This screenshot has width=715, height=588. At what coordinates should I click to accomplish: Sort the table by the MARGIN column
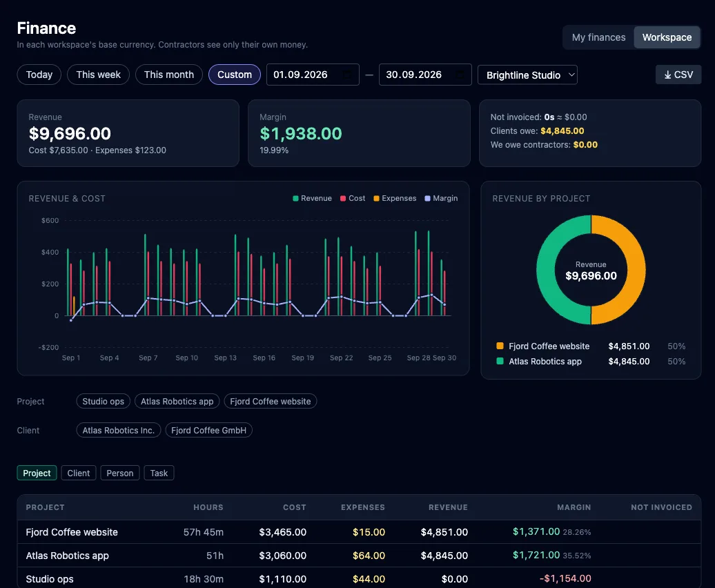tap(574, 507)
